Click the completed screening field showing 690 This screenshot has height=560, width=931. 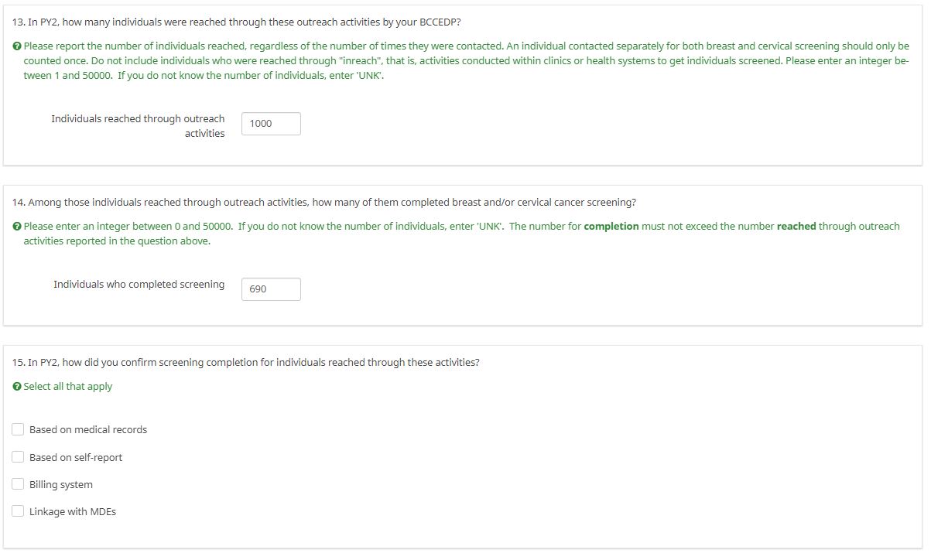tap(271, 289)
